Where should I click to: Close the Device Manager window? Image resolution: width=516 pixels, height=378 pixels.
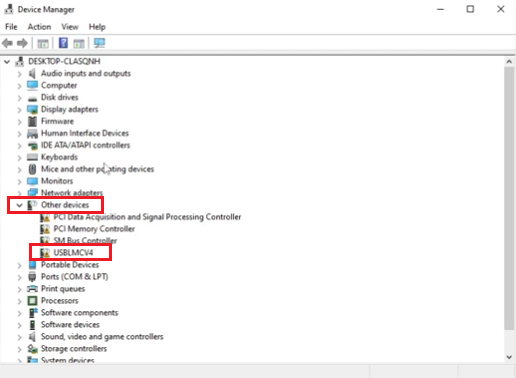pos(501,9)
